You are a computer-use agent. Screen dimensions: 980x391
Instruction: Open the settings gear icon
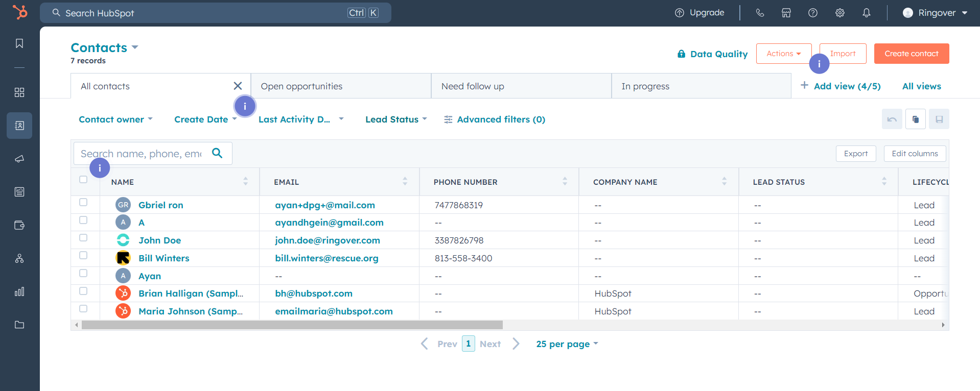[840, 13]
